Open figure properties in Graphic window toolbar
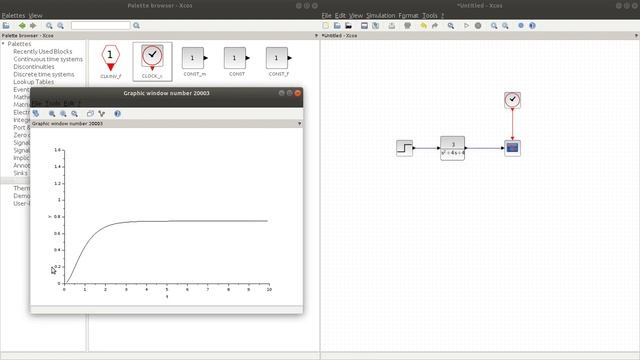The width and height of the screenshot is (640, 360). [x=90, y=113]
